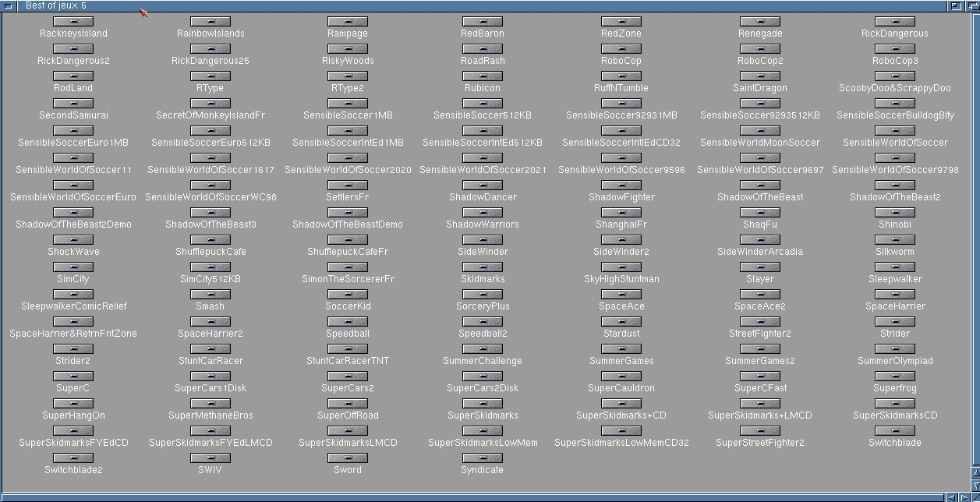The height and width of the screenshot is (502, 980).
Task: Open the SuperCars2 drawer
Action: click(347, 376)
